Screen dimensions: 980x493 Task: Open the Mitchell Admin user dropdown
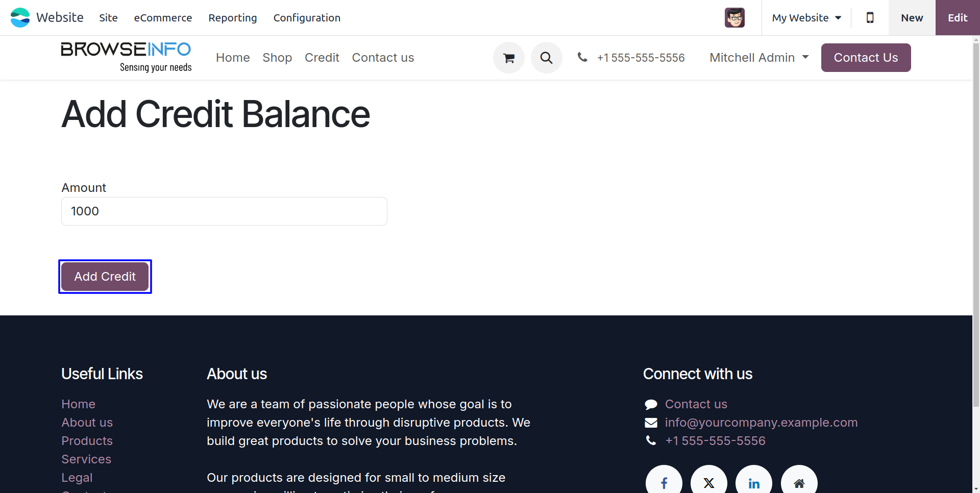[759, 58]
